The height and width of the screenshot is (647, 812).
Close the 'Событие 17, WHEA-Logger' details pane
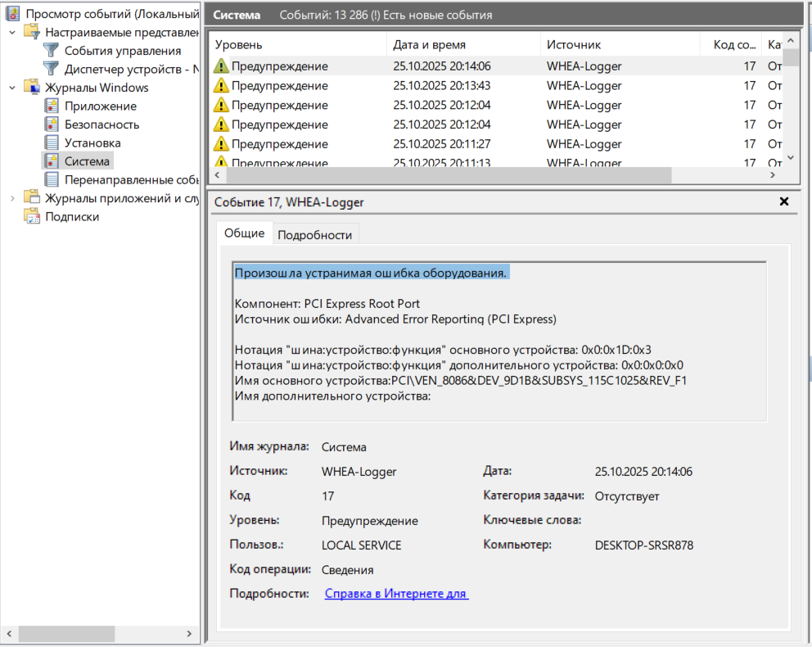[x=784, y=201]
